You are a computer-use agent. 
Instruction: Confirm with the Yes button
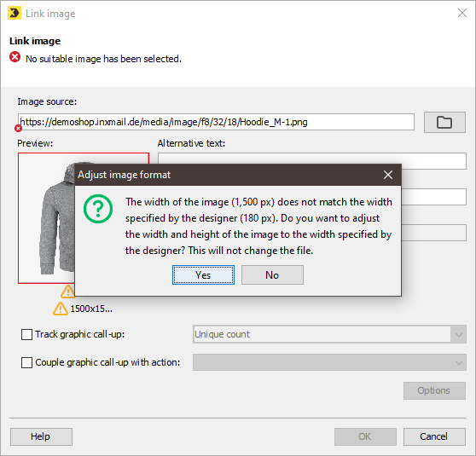pos(203,274)
